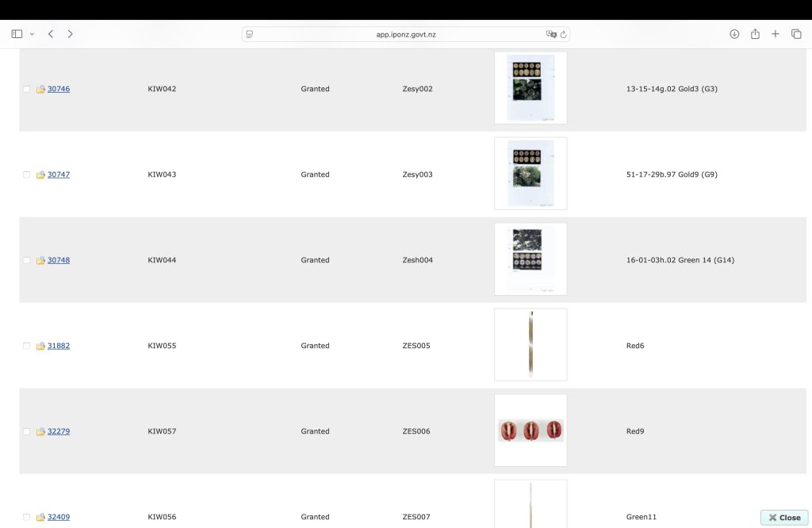Click breeder reference Red9
This screenshot has height=528, width=812.
coord(635,431)
